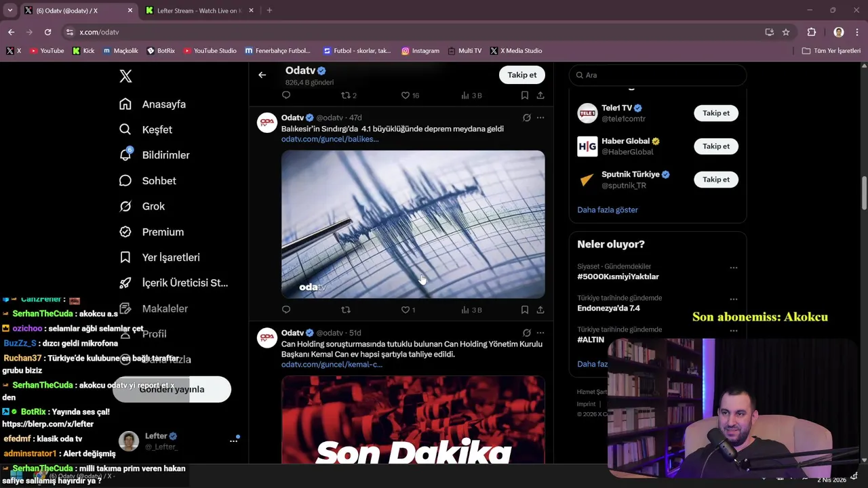The width and height of the screenshot is (868, 488).
Task: Open Sohbet messages
Action: click(148, 181)
